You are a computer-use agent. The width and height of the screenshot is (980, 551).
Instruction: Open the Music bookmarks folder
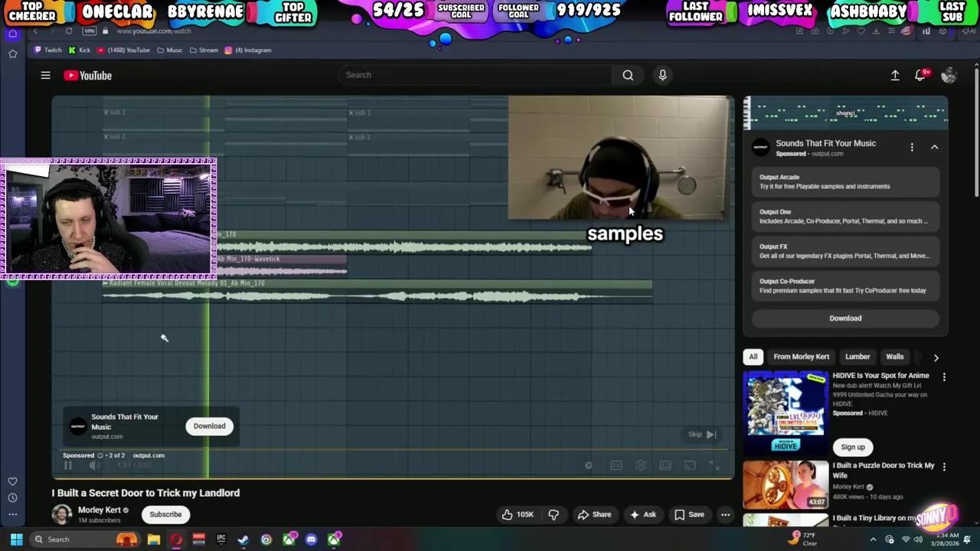click(x=170, y=50)
